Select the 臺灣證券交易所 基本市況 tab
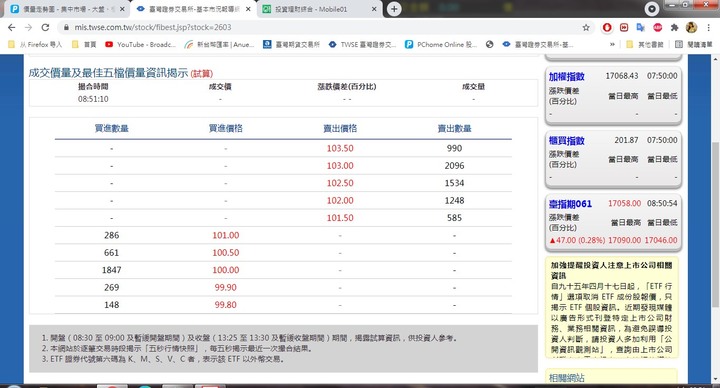This screenshot has height=388, width=720. tap(193, 9)
